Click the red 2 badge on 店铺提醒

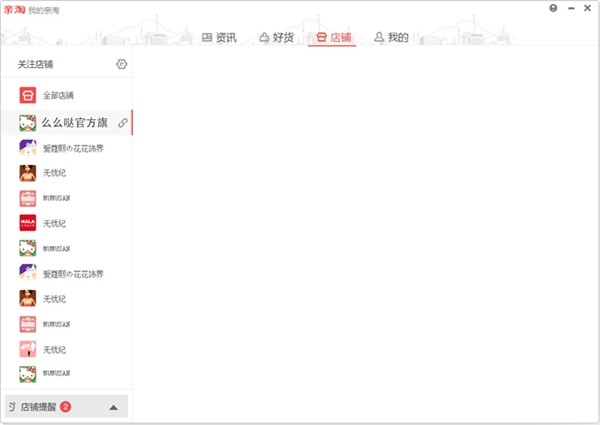[x=65, y=407]
